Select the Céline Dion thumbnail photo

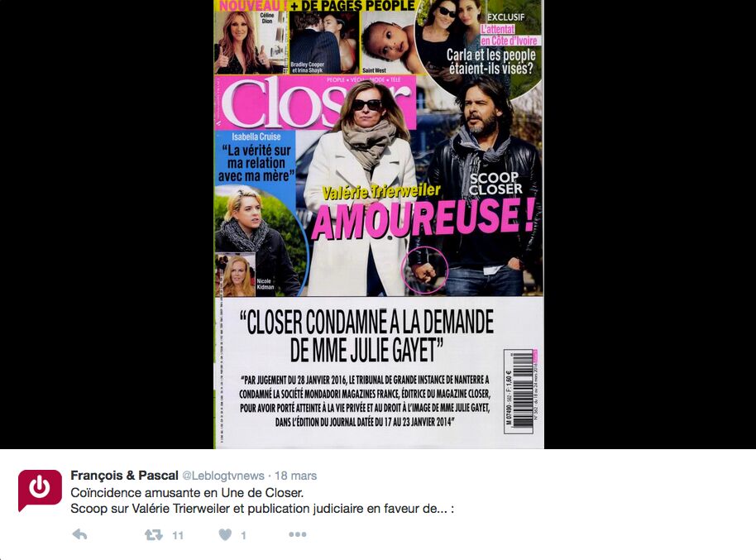coord(251,42)
